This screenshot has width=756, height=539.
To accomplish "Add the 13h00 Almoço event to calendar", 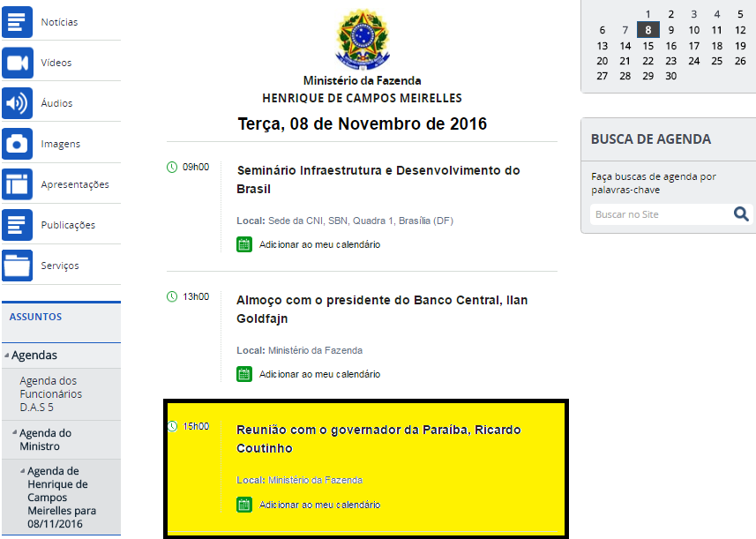I will (319, 374).
